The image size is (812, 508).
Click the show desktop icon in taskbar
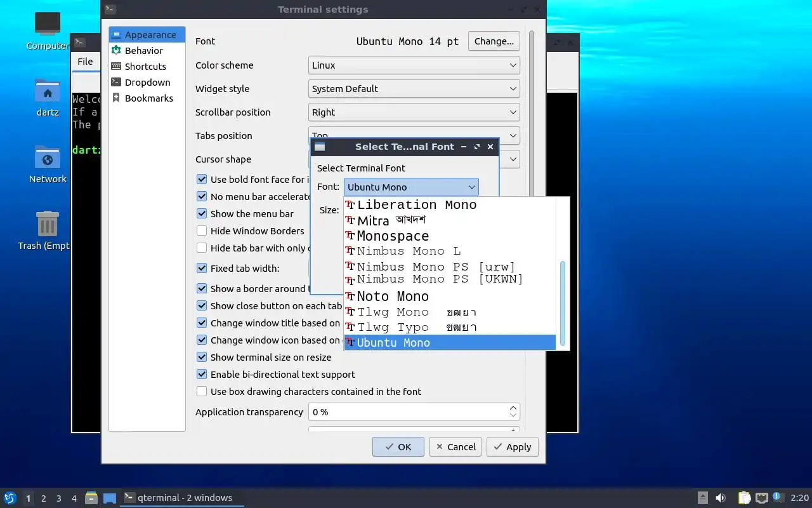[x=110, y=498]
